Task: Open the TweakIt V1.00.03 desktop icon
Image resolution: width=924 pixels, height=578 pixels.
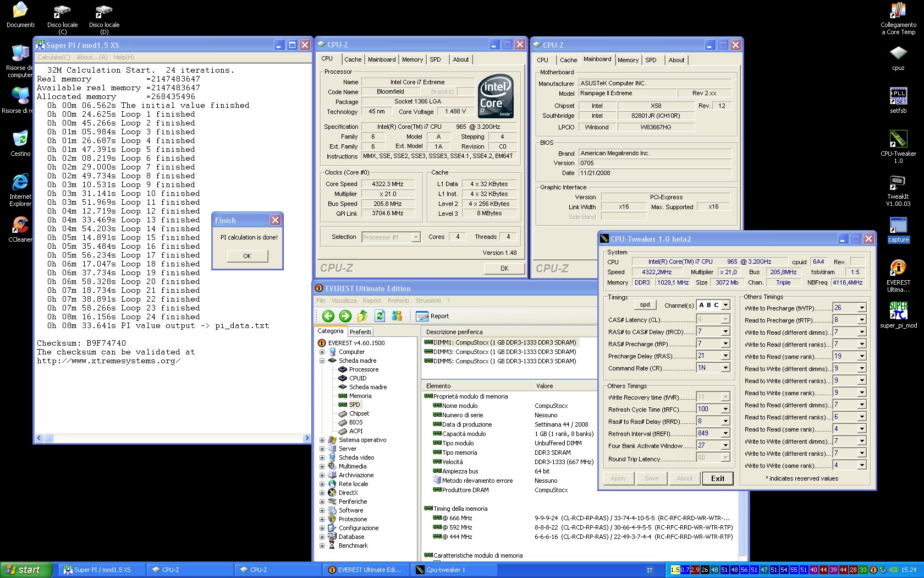Action: [898, 190]
